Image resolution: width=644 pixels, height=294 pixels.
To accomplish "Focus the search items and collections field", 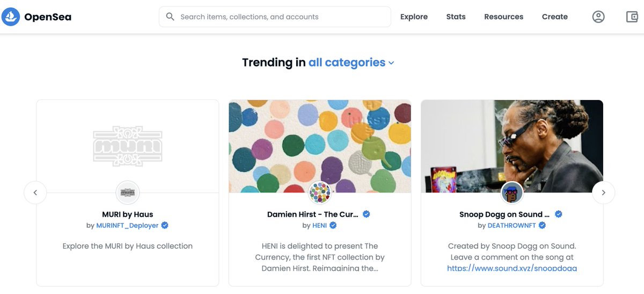I will click(275, 17).
